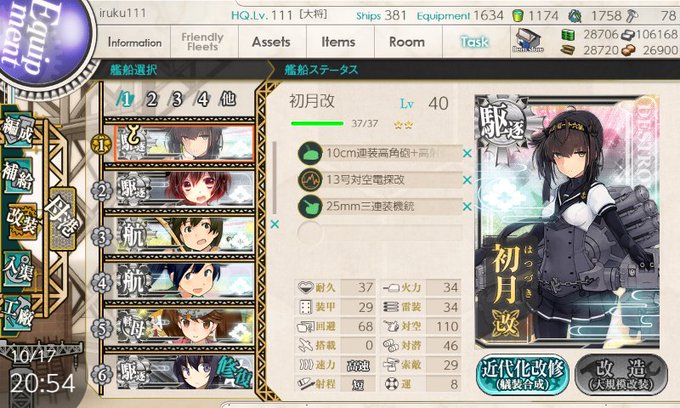Remove the 13号対空電探改 radar
The image size is (680, 408).
pyautogui.click(x=467, y=180)
